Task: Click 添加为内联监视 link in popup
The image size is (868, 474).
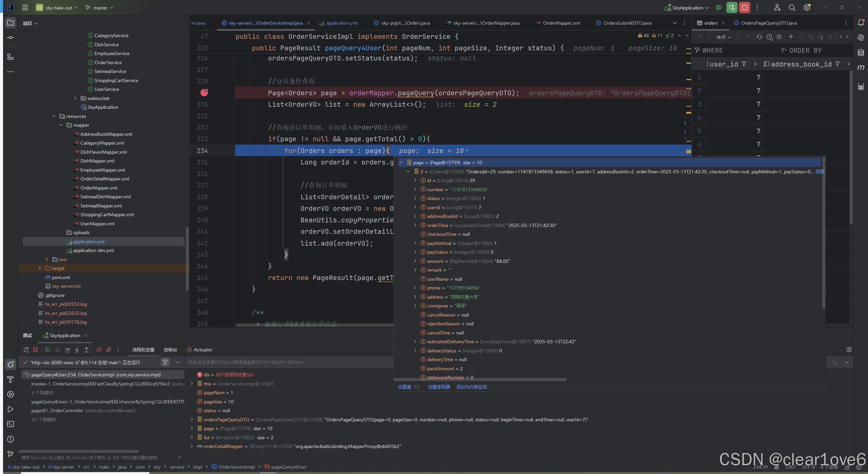Action: click(471, 387)
